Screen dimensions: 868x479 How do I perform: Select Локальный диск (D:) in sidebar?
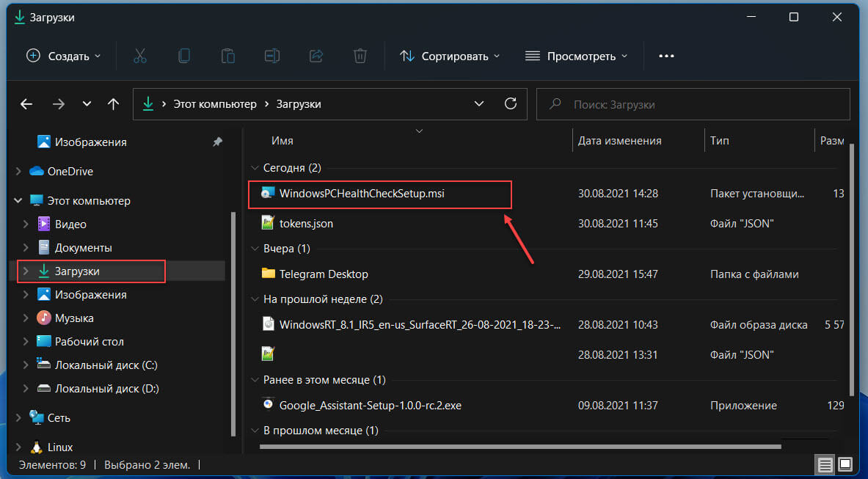107,388
